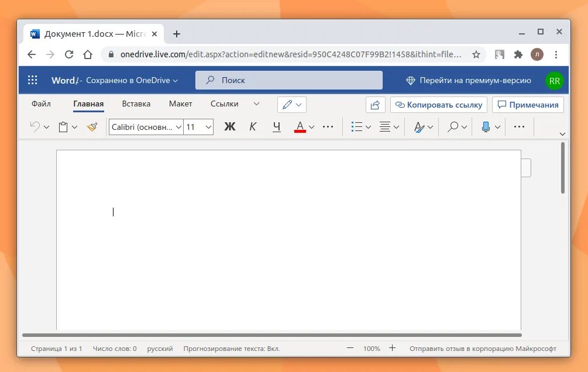Expand the Find dropdown arrow
This screenshot has width=588, height=372.
pos(464,127)
